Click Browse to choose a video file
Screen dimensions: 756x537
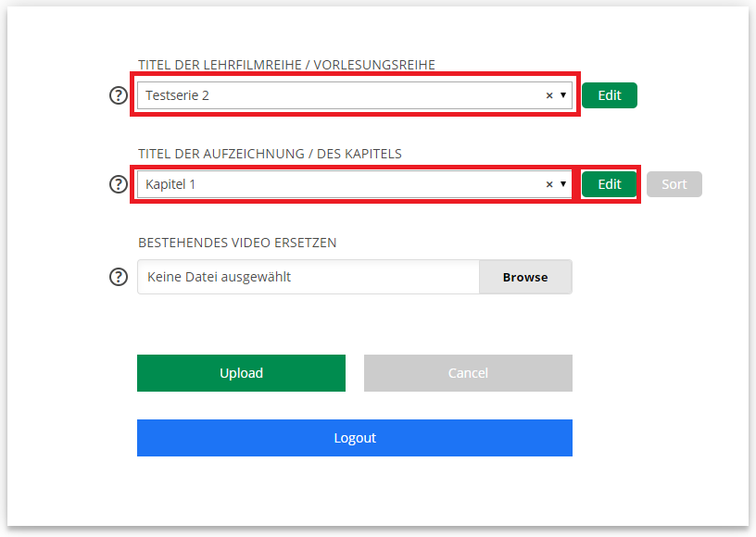point(525,277)
